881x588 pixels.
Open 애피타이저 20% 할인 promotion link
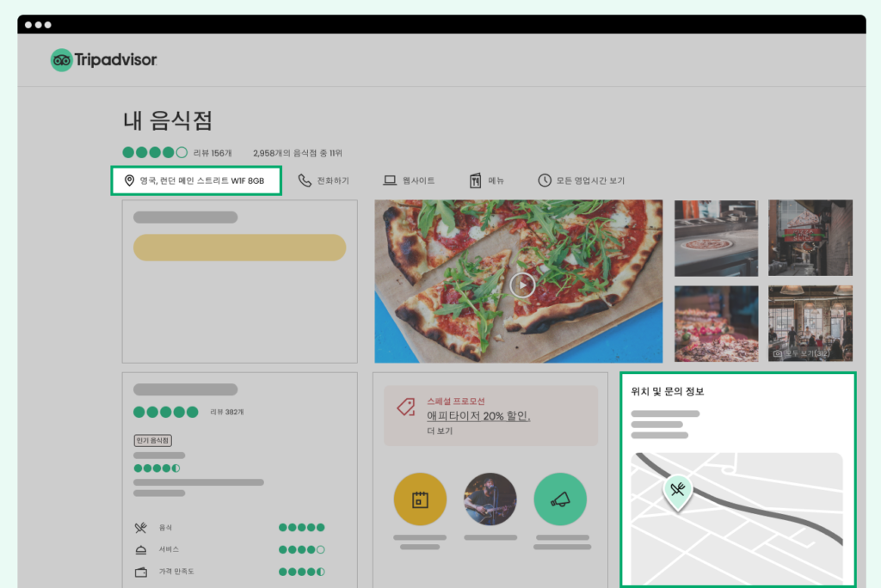pyautogui.click(x=478, y=415)
